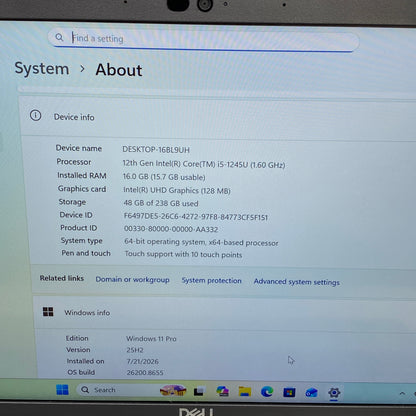Screen dimensions: 416x416
Task: Select the 48 GB of 238 GB used text
Action: click(x=161, y=203)
